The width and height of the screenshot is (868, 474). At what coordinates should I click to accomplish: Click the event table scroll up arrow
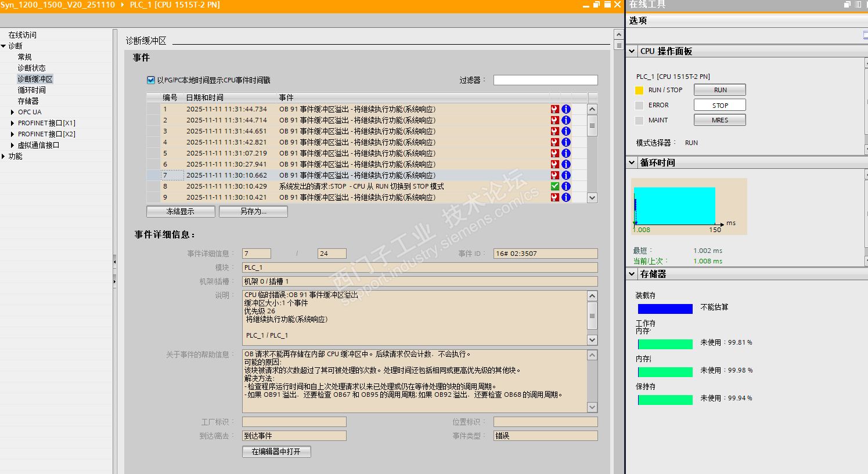(x=592, y=109)
